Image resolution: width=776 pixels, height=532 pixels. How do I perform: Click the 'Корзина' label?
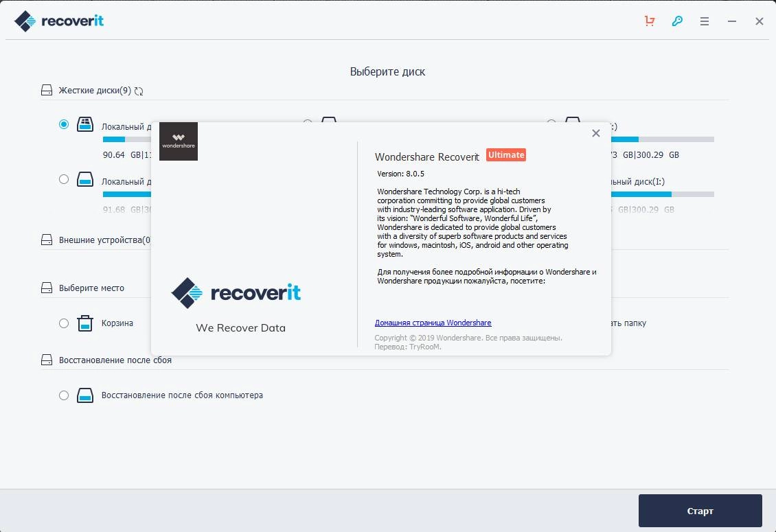pos(117,323)
